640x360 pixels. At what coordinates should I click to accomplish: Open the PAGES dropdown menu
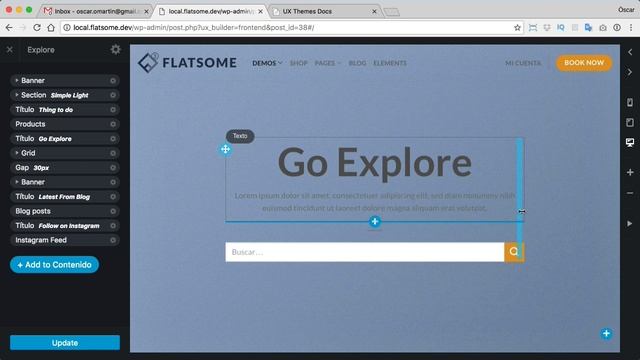coord(327,63)
